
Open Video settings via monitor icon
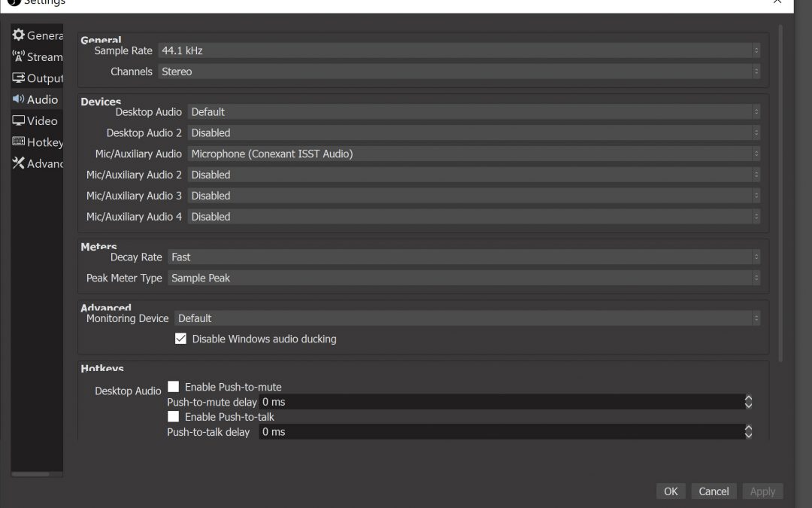(19, 120)
